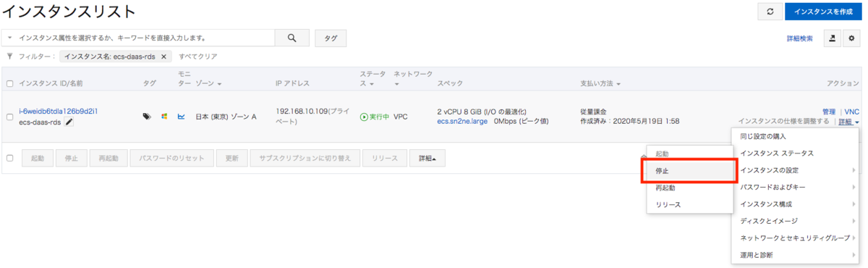Select 停止 in the submenu
This screenshot has height=268, width=868.
[x=690, y=171]
